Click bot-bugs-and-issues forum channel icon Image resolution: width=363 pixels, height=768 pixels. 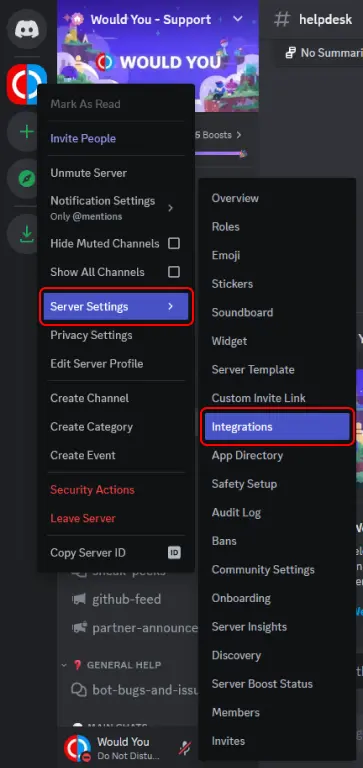(78, 690)
